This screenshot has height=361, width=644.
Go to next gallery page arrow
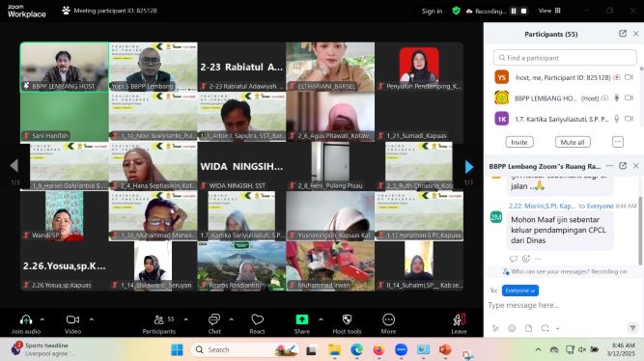469,167
